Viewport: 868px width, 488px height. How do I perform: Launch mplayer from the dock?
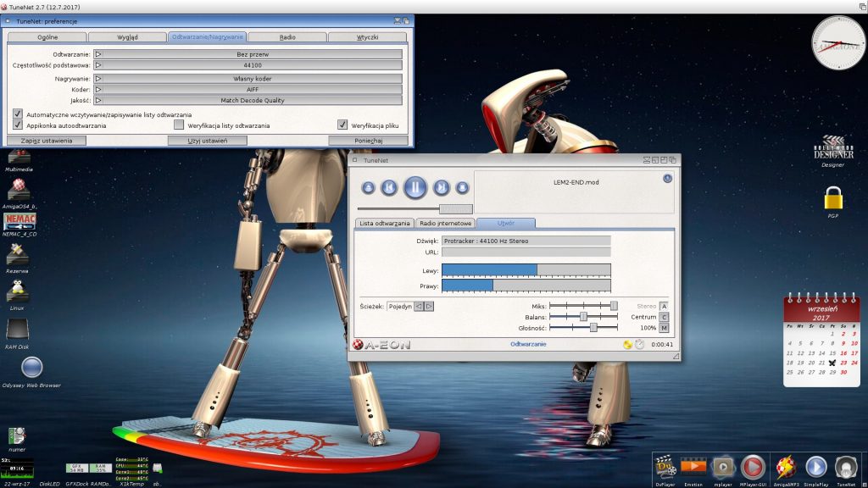[723, 468]
